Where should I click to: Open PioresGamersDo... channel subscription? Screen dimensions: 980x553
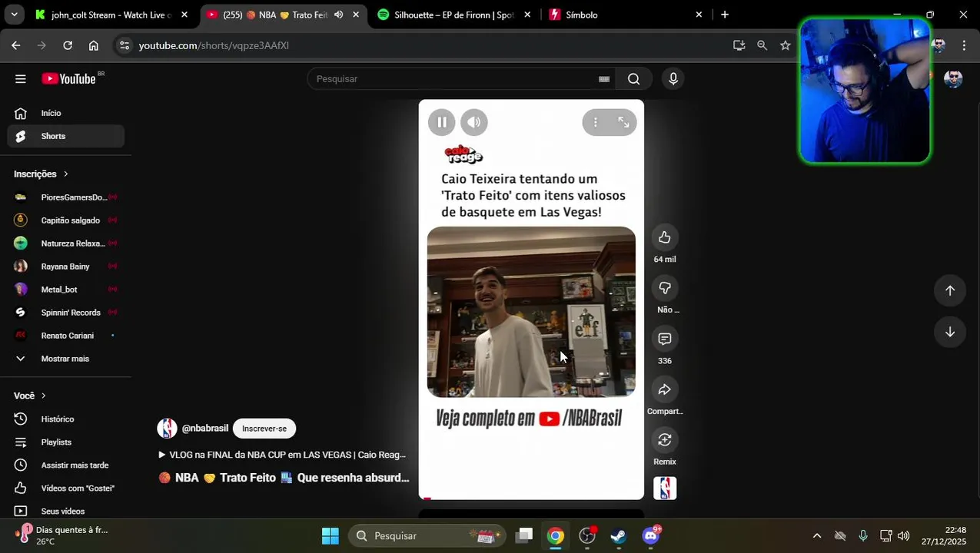[66, 197]
